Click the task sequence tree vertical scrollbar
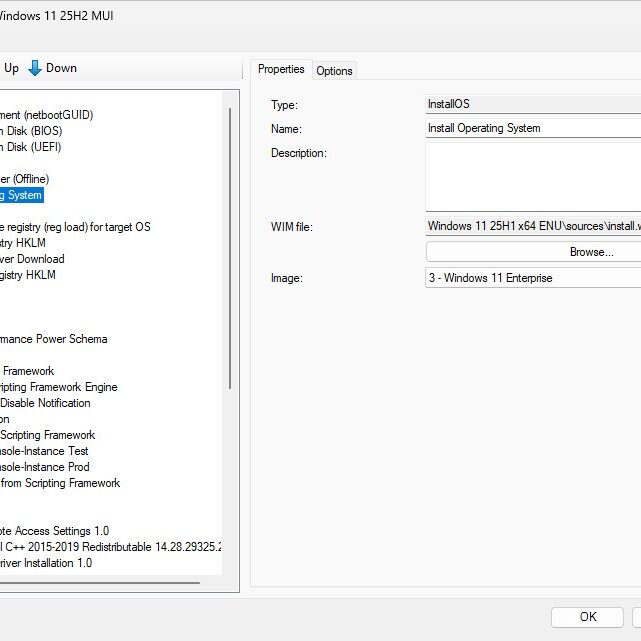641x641 pixels. pos(231,250)
